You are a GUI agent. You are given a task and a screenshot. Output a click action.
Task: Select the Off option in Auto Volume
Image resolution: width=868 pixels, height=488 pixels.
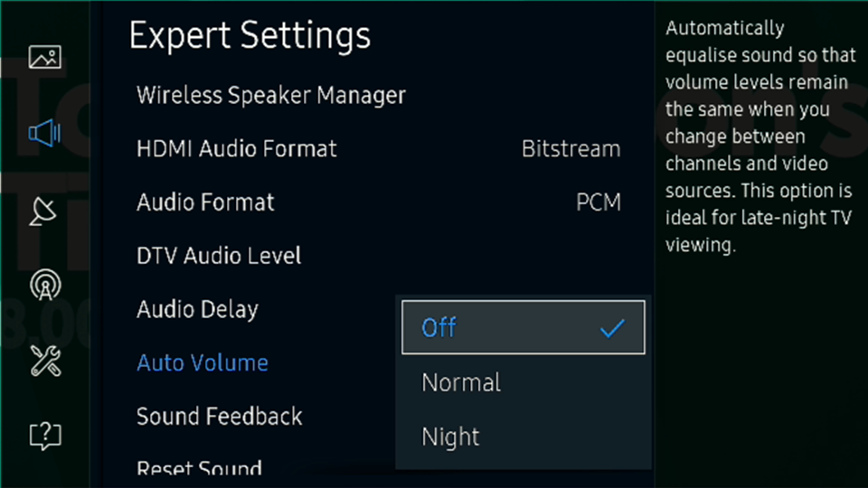(x=524, y=327)
